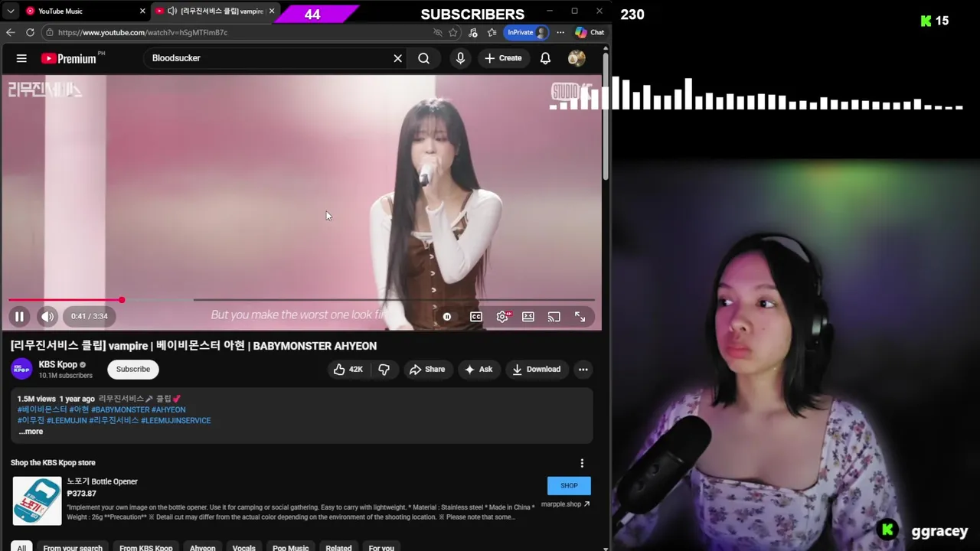The image size is (980, 551).
Task: Like the video with 42K likes
Action: (x=348, y=369)
